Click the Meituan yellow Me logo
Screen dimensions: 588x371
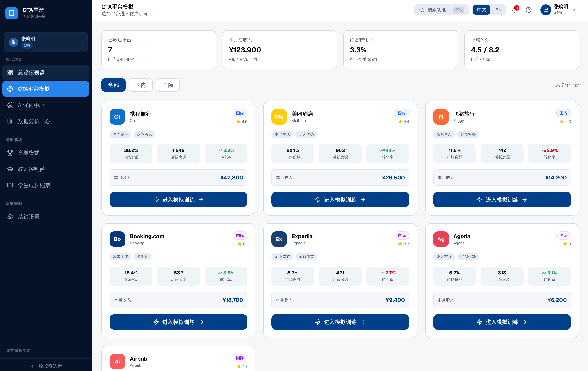coord(279,117)
